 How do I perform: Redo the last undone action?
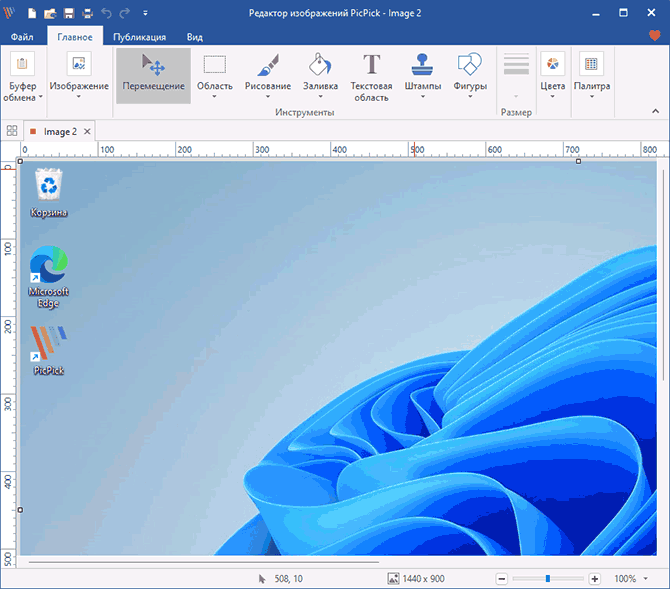[x=125, y=13]
